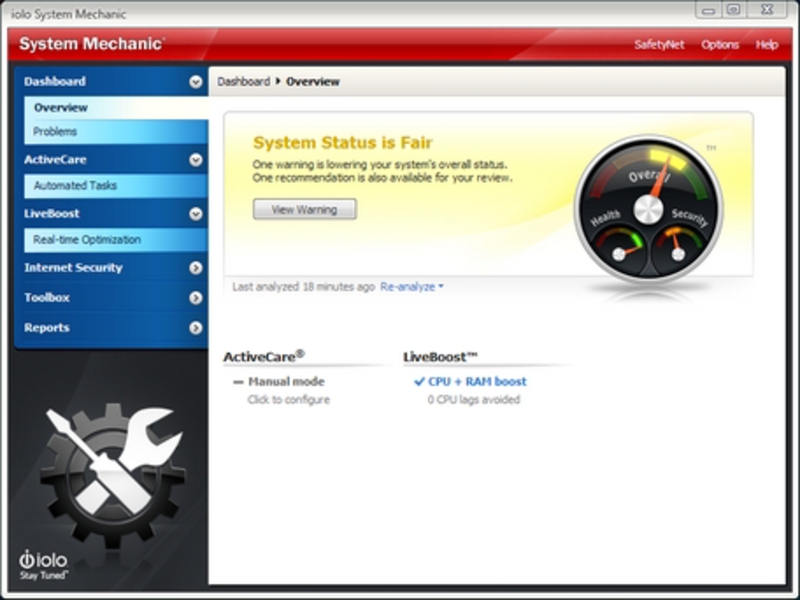Go to Automated Tasks
This screenshot has width=800, height=600.
(x=116, y=186)
